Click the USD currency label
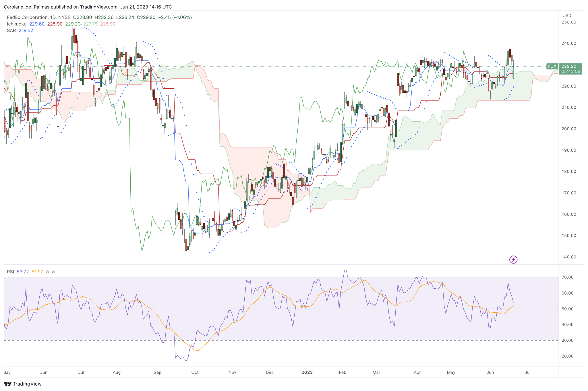 567,15
